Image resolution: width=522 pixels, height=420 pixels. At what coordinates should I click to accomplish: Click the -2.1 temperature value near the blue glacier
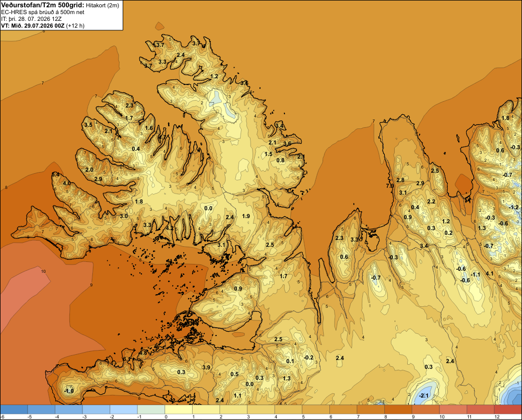click(x=424, y=395)
